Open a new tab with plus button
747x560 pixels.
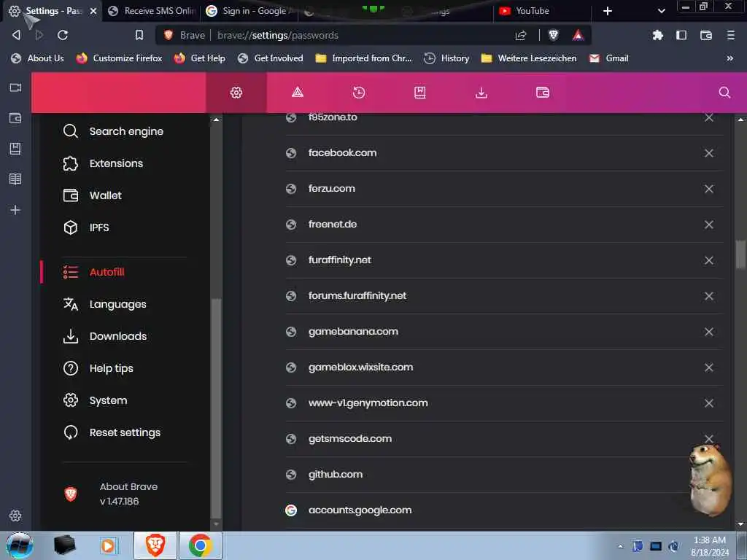(608, 10)
